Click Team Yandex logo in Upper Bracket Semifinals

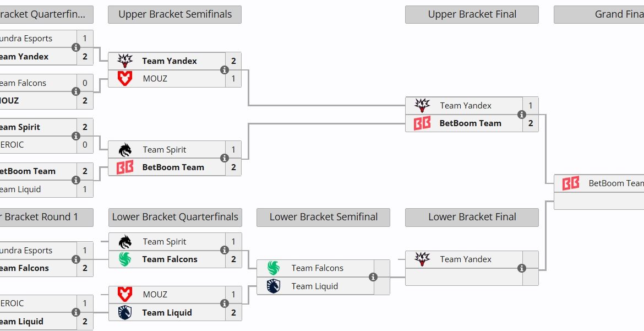125,61
